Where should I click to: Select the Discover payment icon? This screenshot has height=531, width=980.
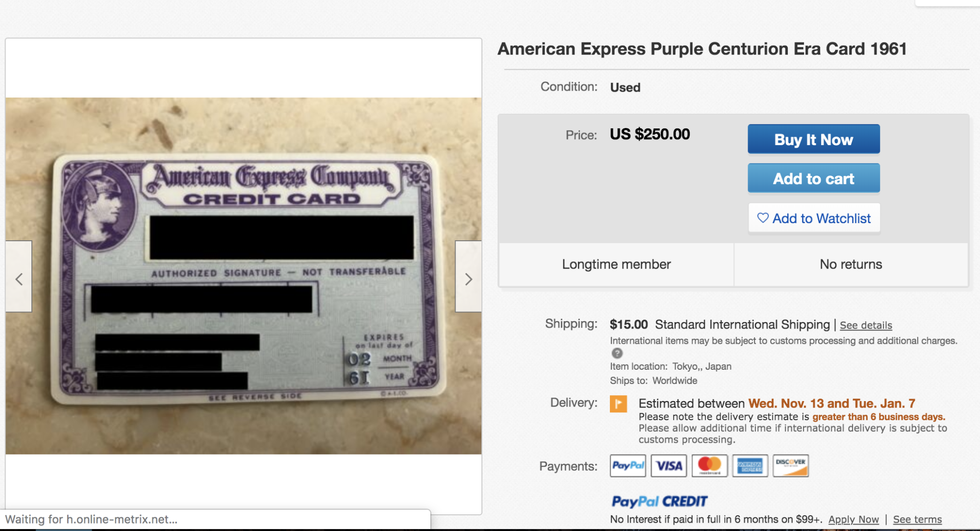pos(790,465)
